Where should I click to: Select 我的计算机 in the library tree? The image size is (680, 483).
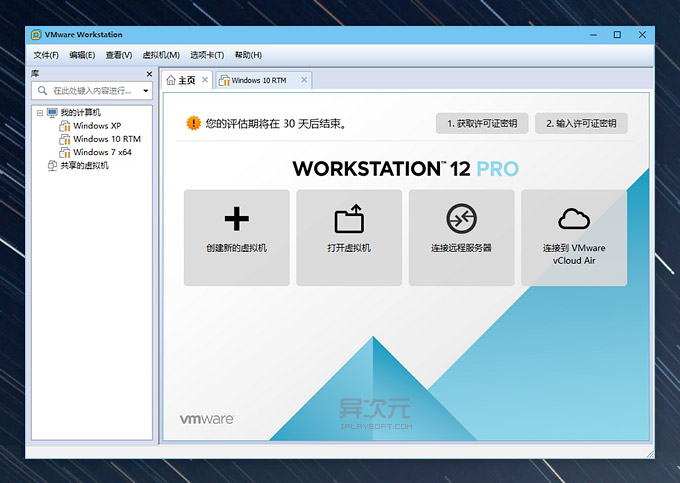click(x=80, y=113)
